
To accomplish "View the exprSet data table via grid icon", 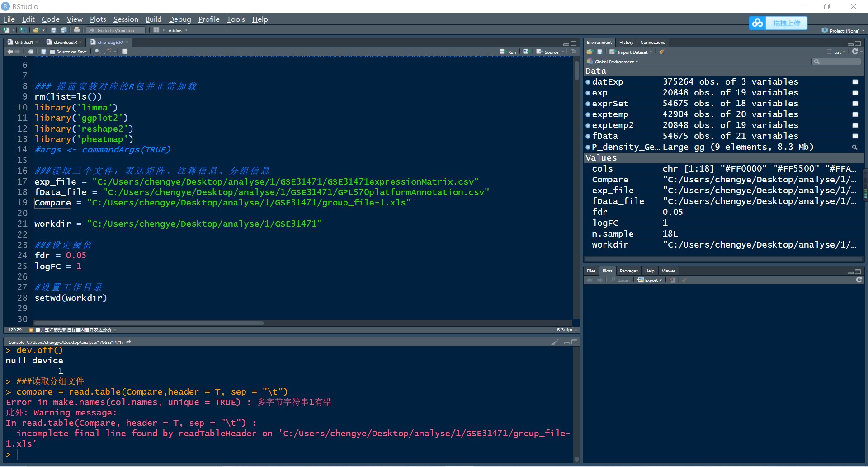I will pos(855,104).
